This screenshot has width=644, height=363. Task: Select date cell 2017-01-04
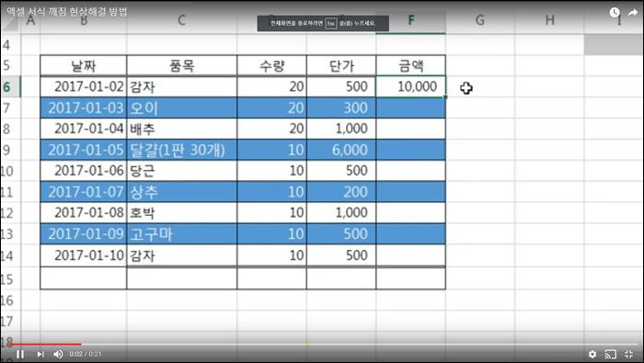pos(84,129)
